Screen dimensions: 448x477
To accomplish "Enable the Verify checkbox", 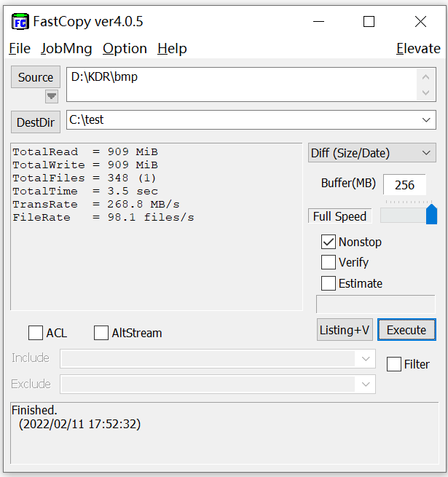I will click(329, 262).
